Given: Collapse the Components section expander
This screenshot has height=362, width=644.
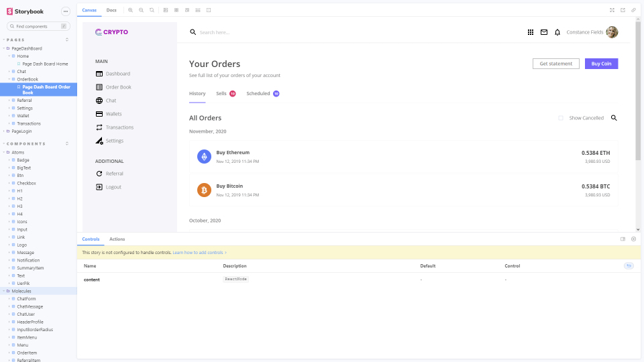Looking at the screenshot, I should [x=67, y=143].
